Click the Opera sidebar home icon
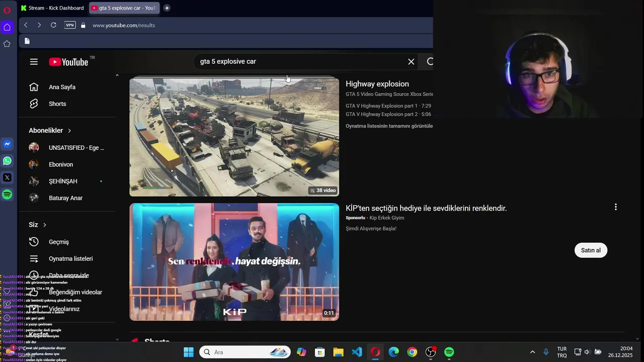This screenshot has width=644, height=362. (x=7, y=27)
